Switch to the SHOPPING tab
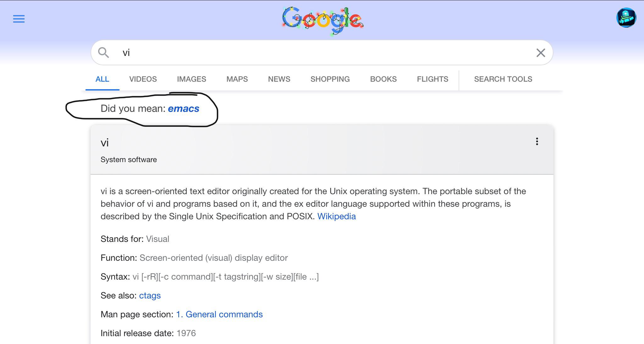The height and width of the screenshot is (344, 644). 330,79
